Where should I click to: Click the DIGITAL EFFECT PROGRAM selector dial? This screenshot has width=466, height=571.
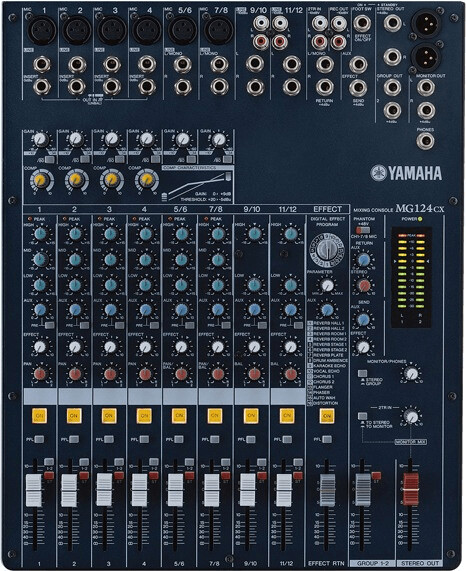(x=326, y=250)
